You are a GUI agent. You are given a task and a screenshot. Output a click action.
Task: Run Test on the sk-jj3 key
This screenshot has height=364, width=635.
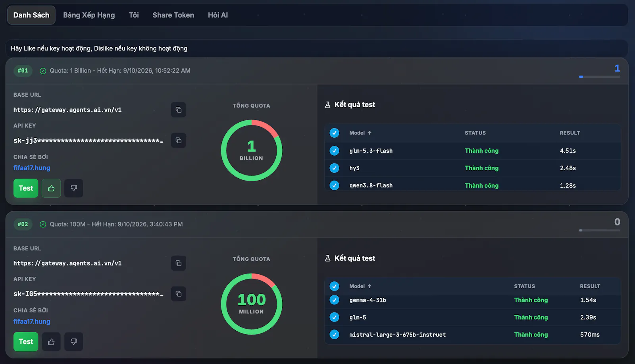click(26, 188)
